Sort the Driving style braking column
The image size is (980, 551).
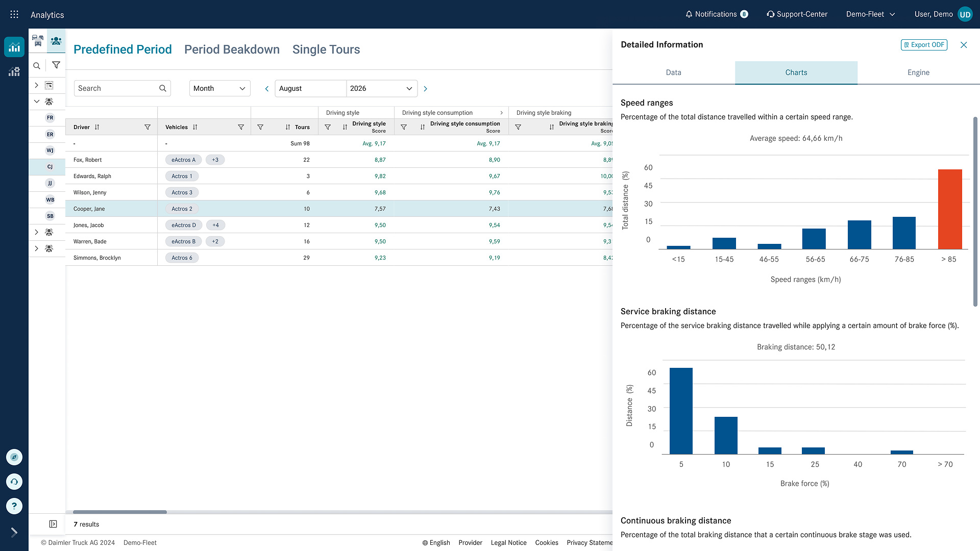pyautogui.click(x=552, y=127)
